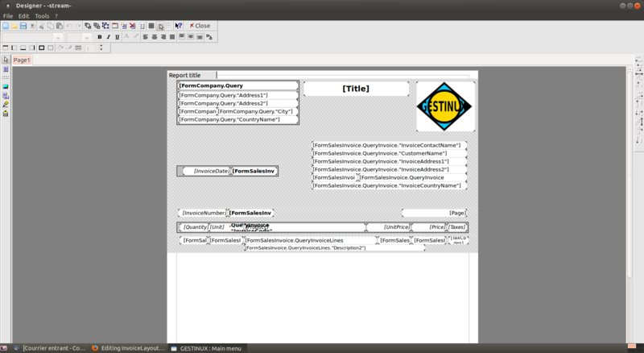Select the draw lines pencil tool
The image size is (644, 353).
tap(6, 105)
